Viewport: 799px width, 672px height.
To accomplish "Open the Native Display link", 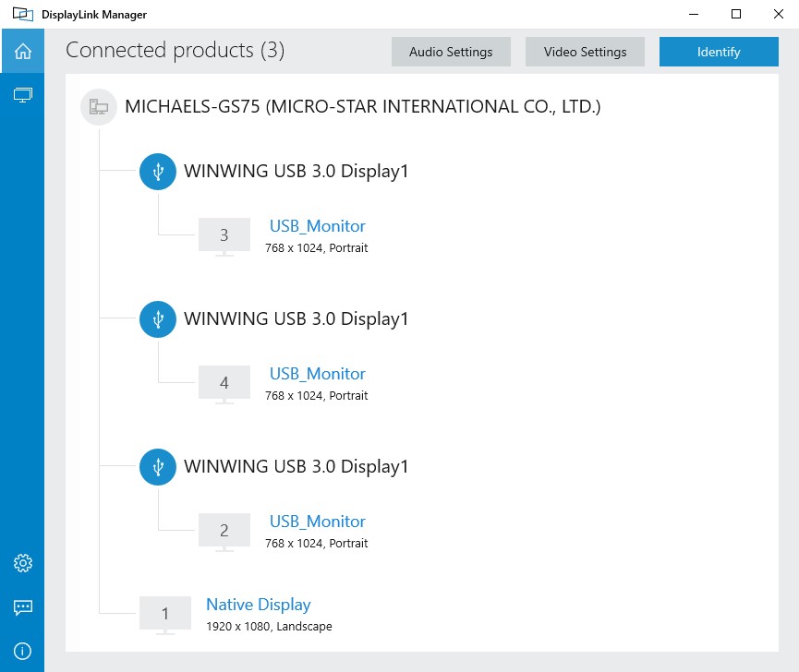I will click(x=259, y=605).
